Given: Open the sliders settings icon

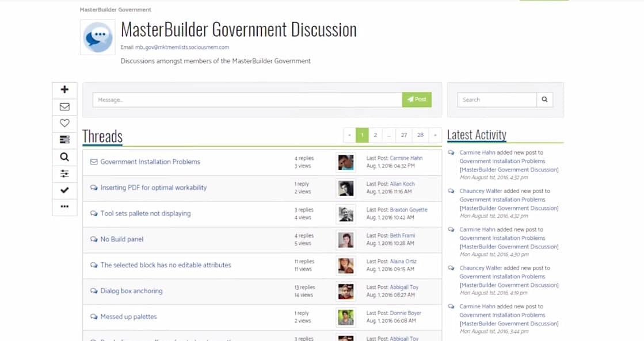Looking at the screenshot, I should (64, 173).
